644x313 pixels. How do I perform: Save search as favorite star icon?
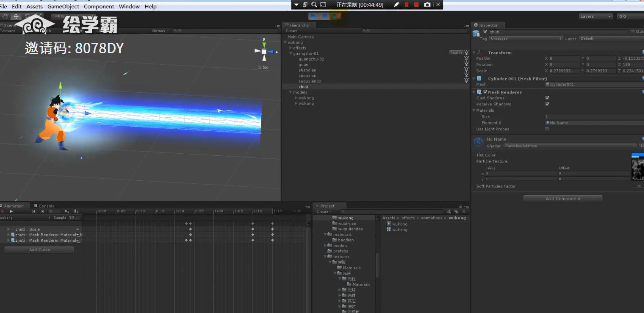[464, 212]
